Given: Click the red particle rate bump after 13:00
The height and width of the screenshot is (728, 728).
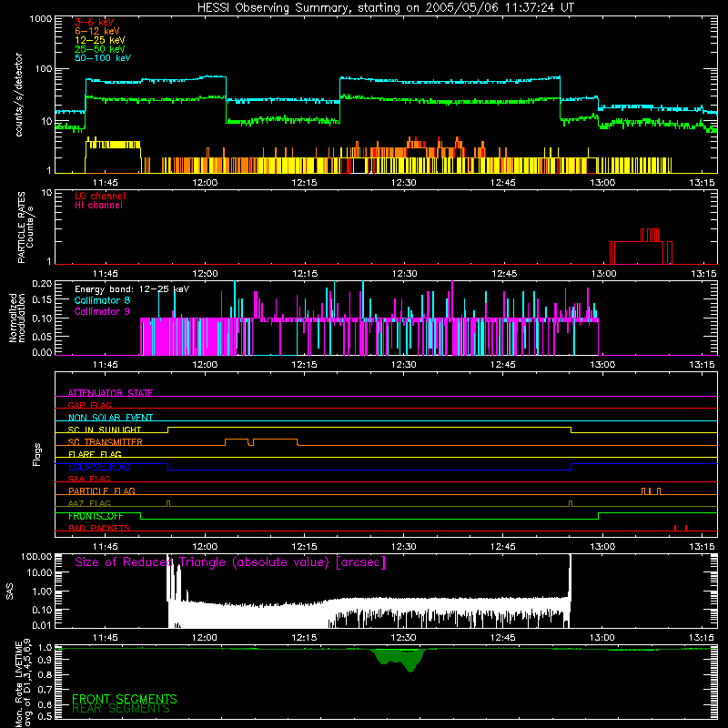Looking at the screenshot, I should point(641,246).
